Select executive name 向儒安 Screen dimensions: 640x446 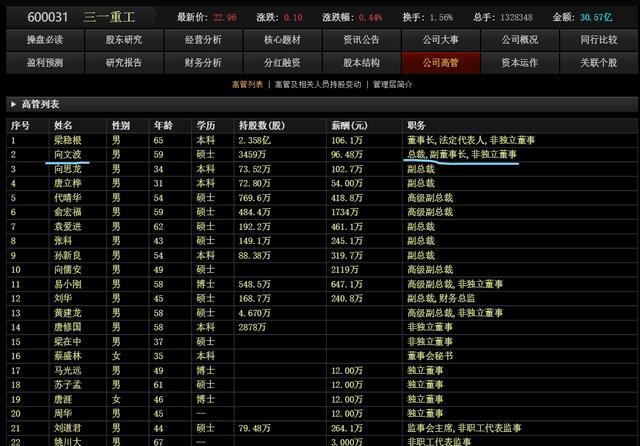pos(68,270)
